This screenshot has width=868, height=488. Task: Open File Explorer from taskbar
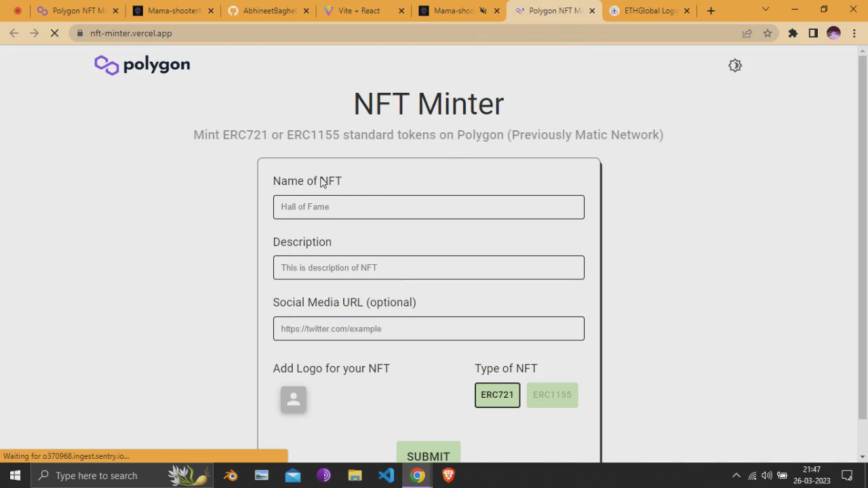[x=355, y=476]
